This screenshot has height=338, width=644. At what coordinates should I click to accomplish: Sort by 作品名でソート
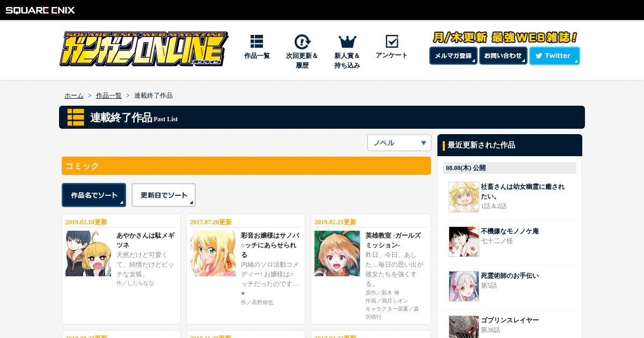(94, 195)
